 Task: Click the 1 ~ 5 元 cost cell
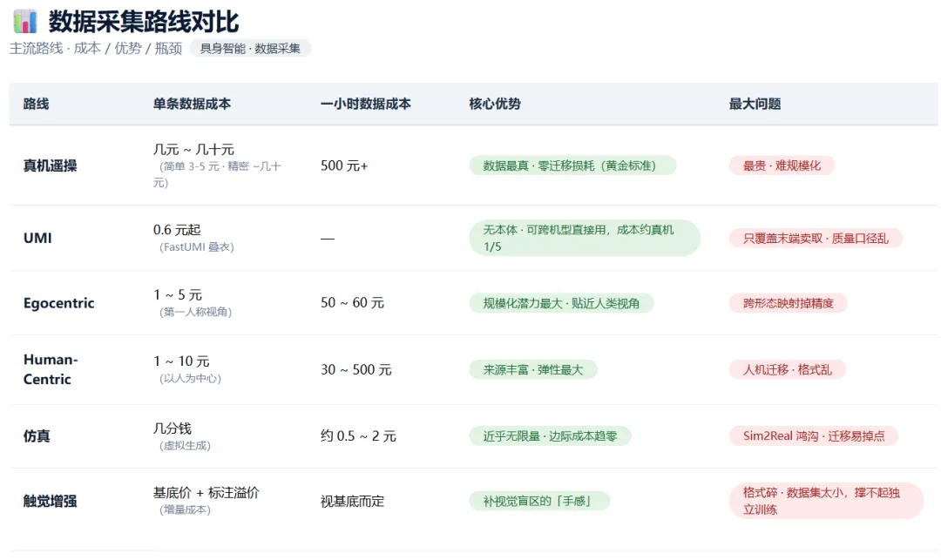point(177,295)
